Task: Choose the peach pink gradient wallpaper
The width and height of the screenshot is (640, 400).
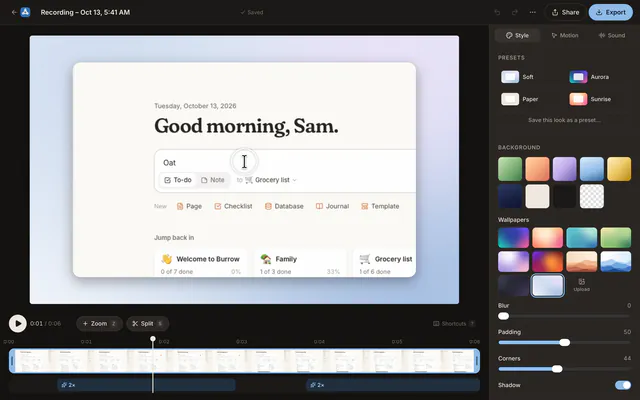Action: tap(547, 238)
